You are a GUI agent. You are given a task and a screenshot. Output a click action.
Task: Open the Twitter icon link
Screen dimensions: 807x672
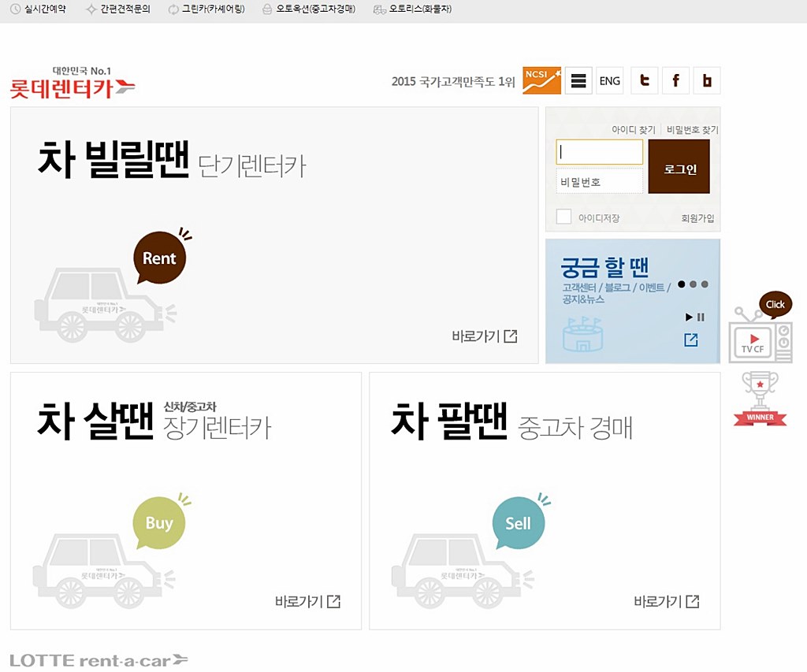pyautogui.click(x=645, y=80)
